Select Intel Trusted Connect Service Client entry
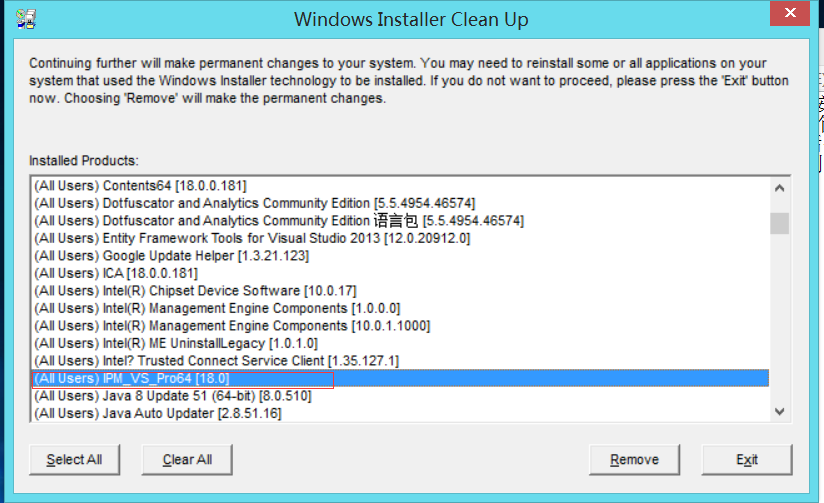This screenshot has height=503, width=824. tap(400, 361)
